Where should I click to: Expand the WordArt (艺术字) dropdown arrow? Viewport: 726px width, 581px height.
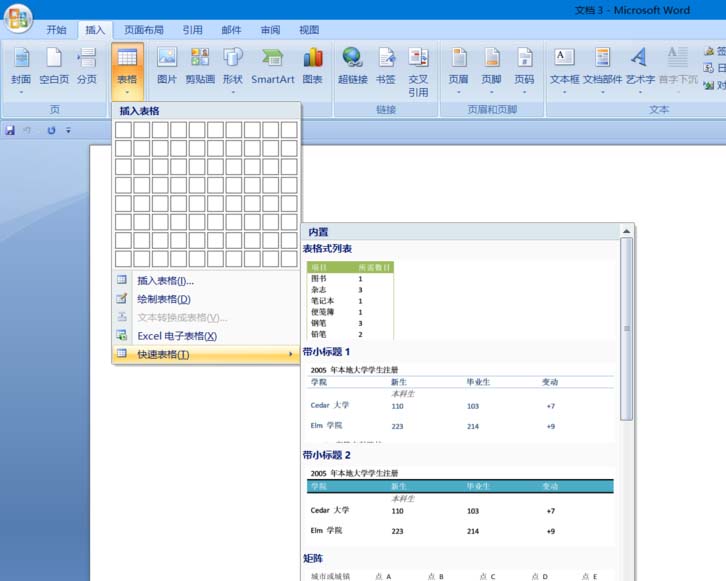[640, 93]
